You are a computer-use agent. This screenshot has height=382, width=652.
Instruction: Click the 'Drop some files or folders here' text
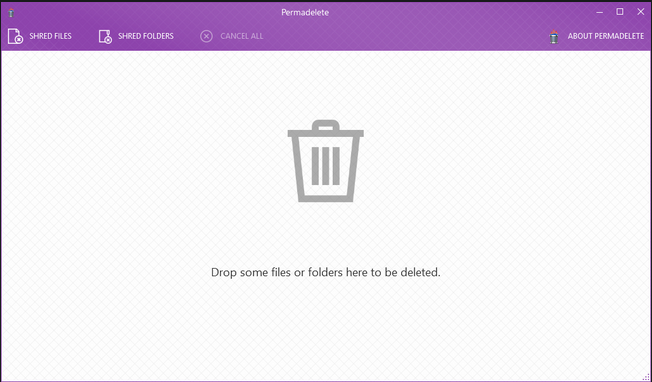coord(326,272)
